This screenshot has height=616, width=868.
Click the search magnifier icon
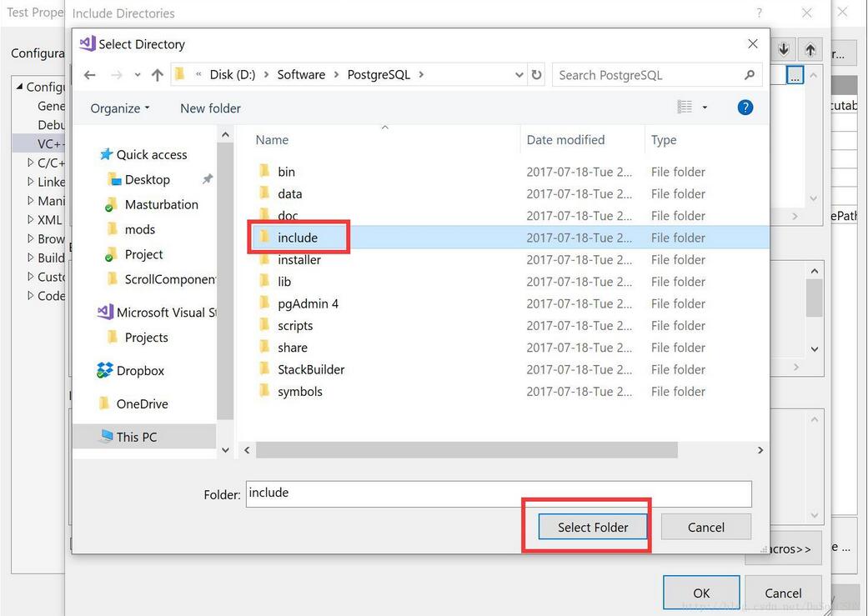[750, 75]
